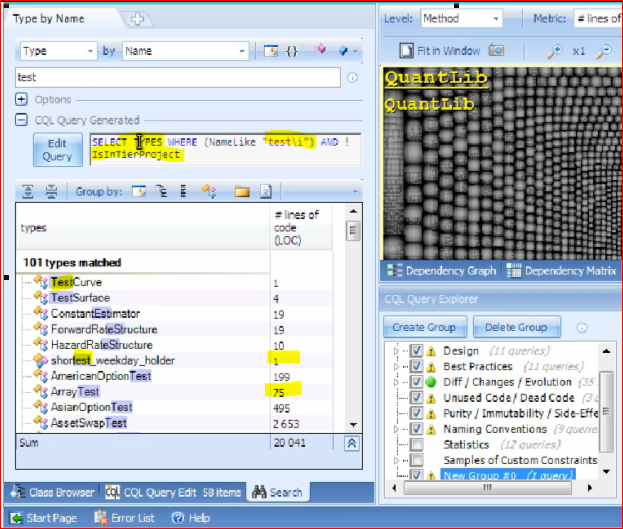Group results by type icon

[x=209, y=192]
